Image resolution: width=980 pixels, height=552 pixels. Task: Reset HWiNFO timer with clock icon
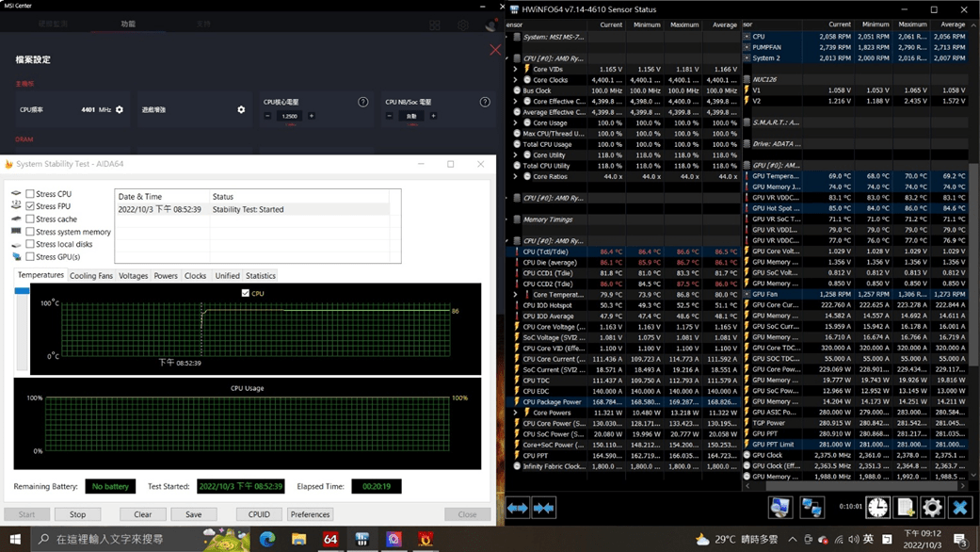[x=877, y=507]
